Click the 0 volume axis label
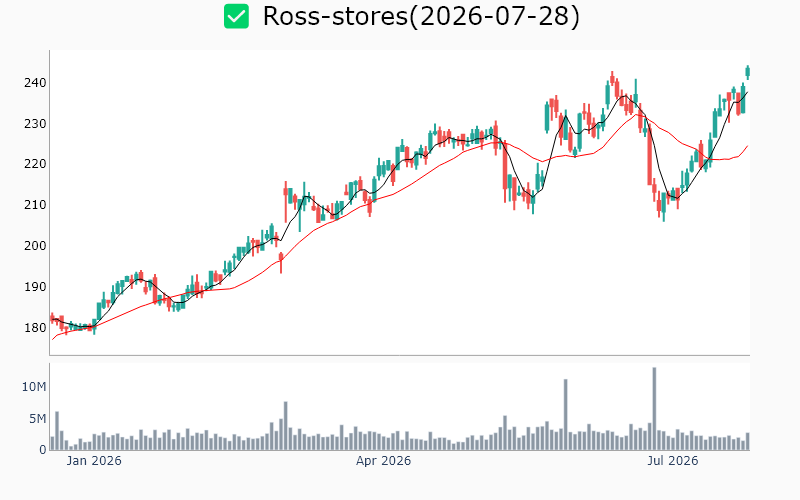Image resolution: width=800 pixels, height=500 pixels. [x=43, y=450]
